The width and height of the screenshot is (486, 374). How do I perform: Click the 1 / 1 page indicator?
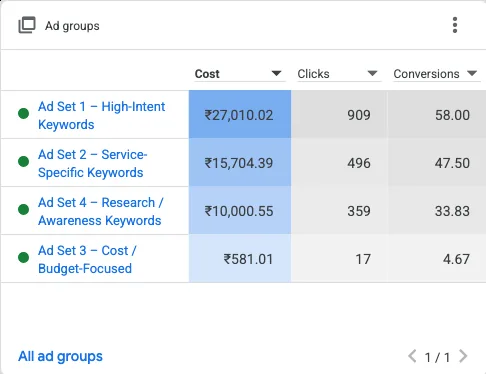pyautogui.click(x=437, y=357)
